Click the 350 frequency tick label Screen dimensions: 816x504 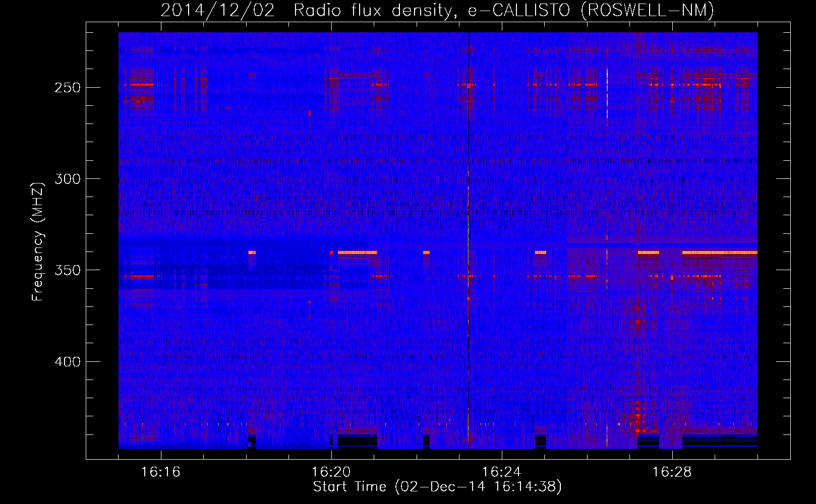(x=68, y=271)
